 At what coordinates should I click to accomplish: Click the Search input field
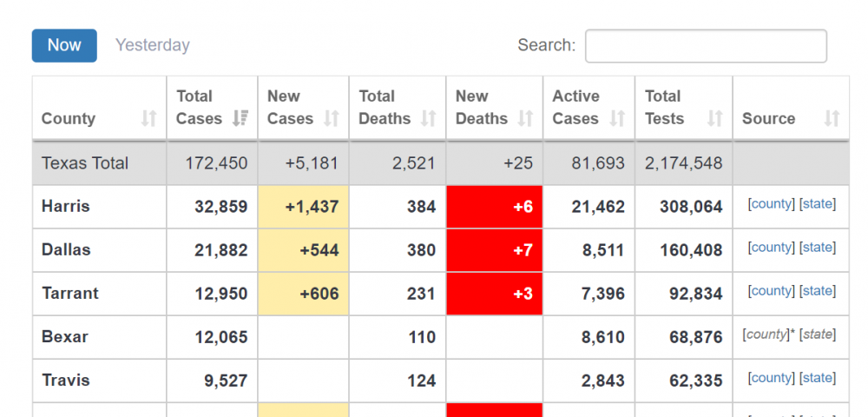706,46
